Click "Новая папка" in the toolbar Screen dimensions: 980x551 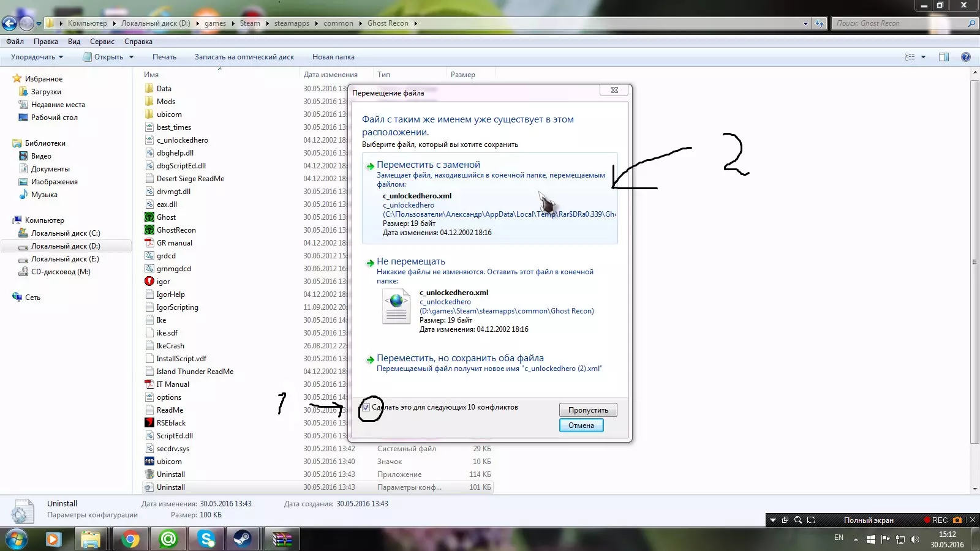tap(333, 57)
